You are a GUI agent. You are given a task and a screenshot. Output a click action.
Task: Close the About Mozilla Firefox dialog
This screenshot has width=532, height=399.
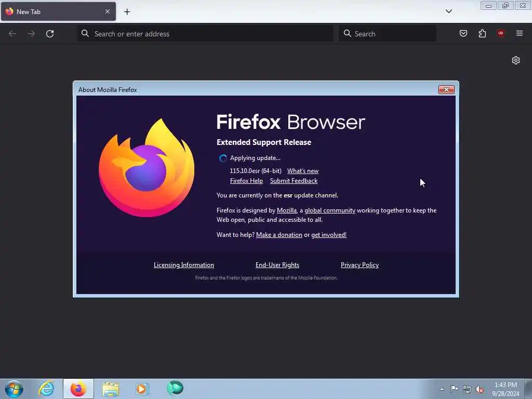446,89
